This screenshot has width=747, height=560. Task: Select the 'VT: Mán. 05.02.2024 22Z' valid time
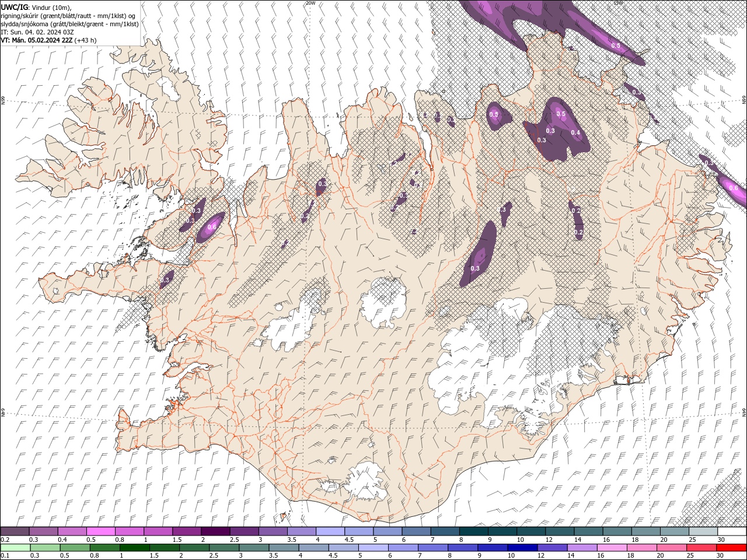pyautogui.click(x=37, y=40)
